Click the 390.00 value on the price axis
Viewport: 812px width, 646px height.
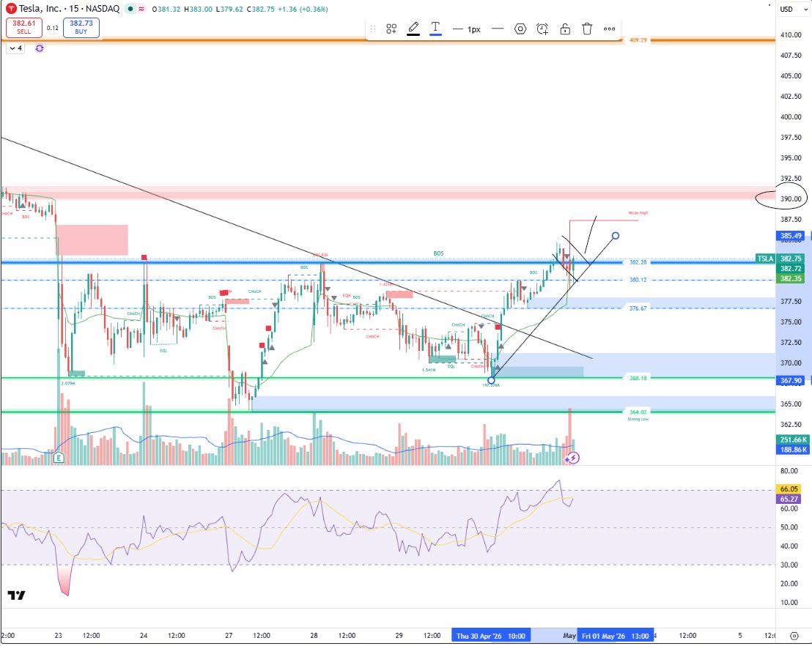[791, 198]
